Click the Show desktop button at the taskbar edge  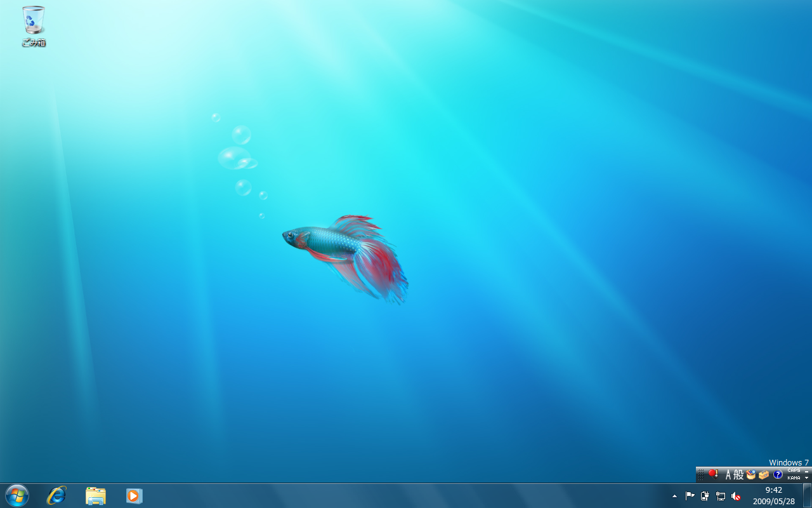click(x=807, y=495)
